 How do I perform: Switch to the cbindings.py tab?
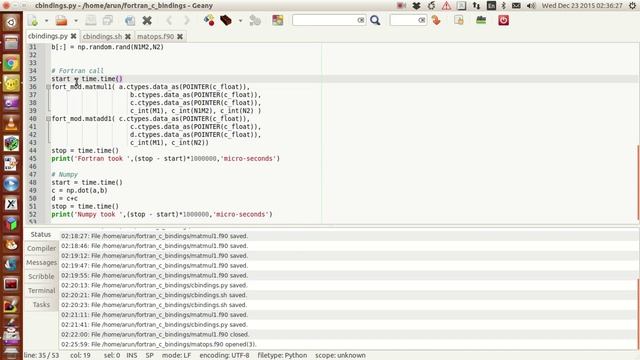48,36
